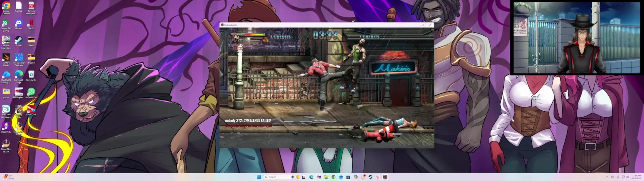The width and height of the screenshot is (644, 181).
Task: Launch the Color Clash desktop shortcut
Action: click(31, 111)
